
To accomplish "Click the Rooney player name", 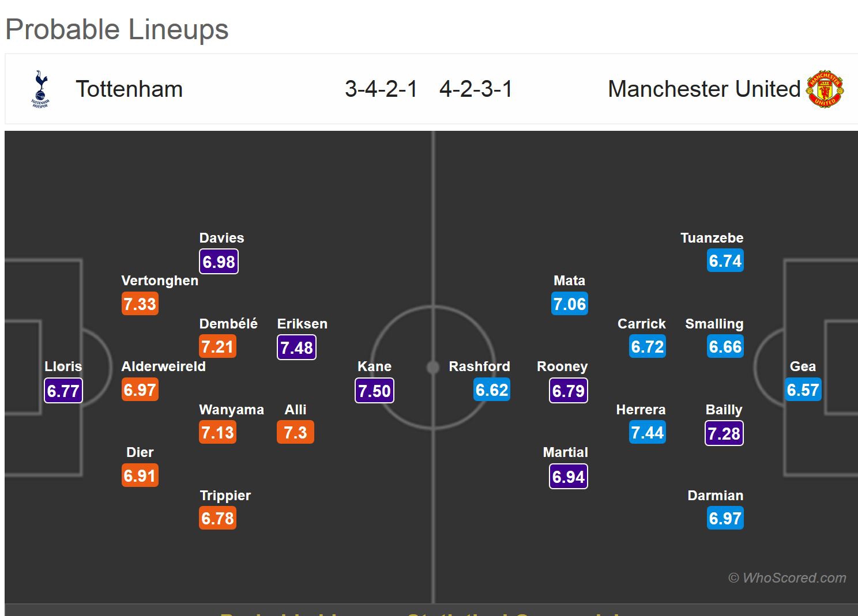I will tap(562, 366).
